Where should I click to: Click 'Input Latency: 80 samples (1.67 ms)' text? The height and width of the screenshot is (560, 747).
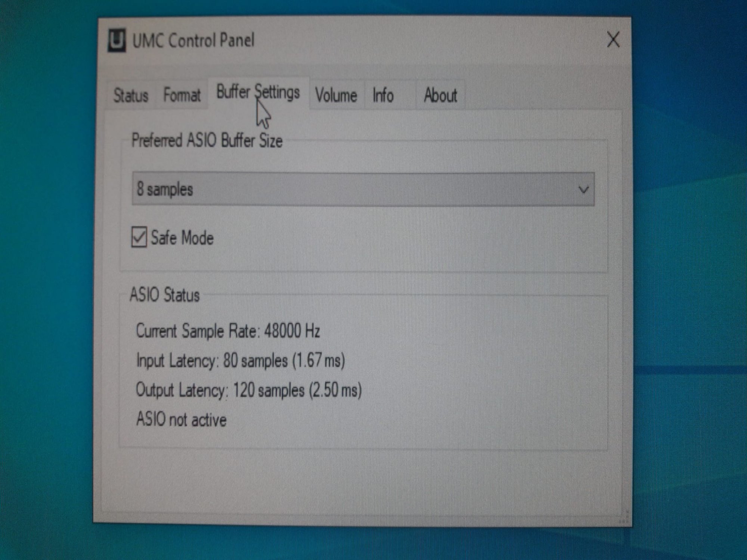241,360
